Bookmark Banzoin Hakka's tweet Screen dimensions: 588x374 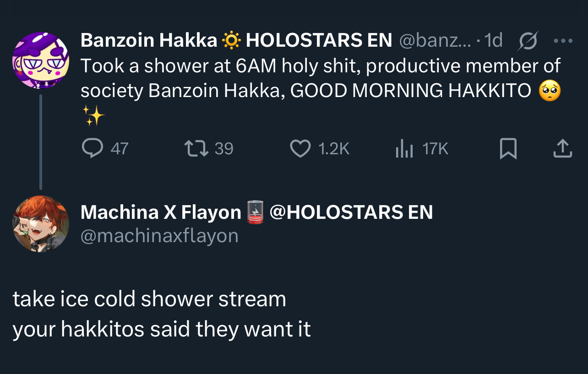click(508, 149)
